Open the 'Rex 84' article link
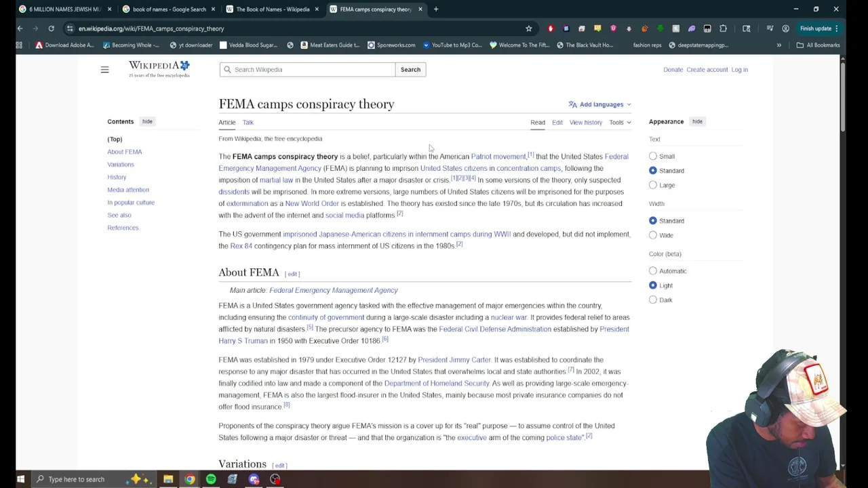The width and height of the screenshot is (868, 488). [241, 246]
